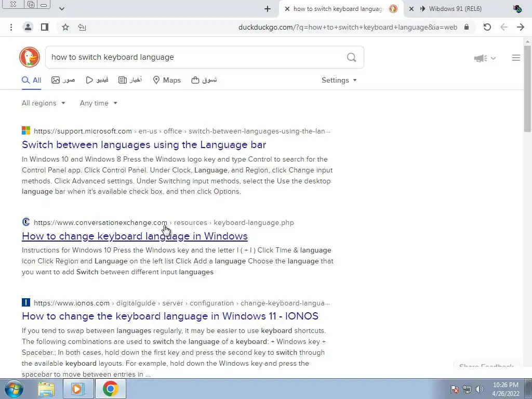Image resolution: width=532 pixels, height=399 pixels.
Task: Switch to the أخبار news tab
Action: pos(130,80)
